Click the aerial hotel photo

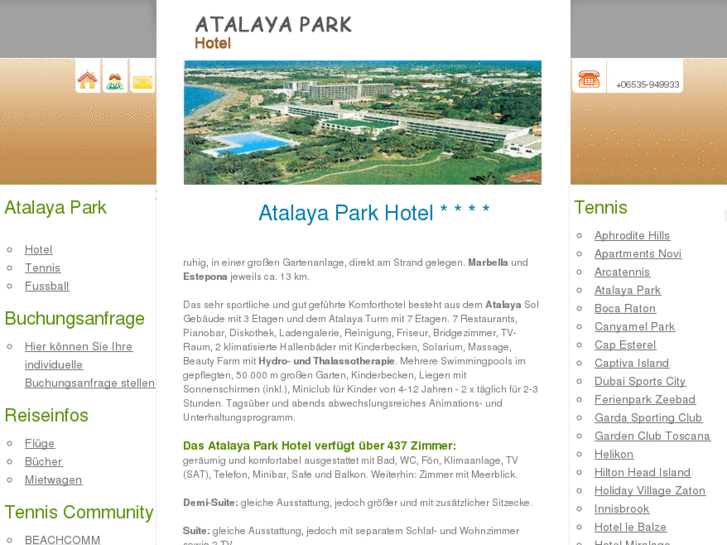point(363,122)
